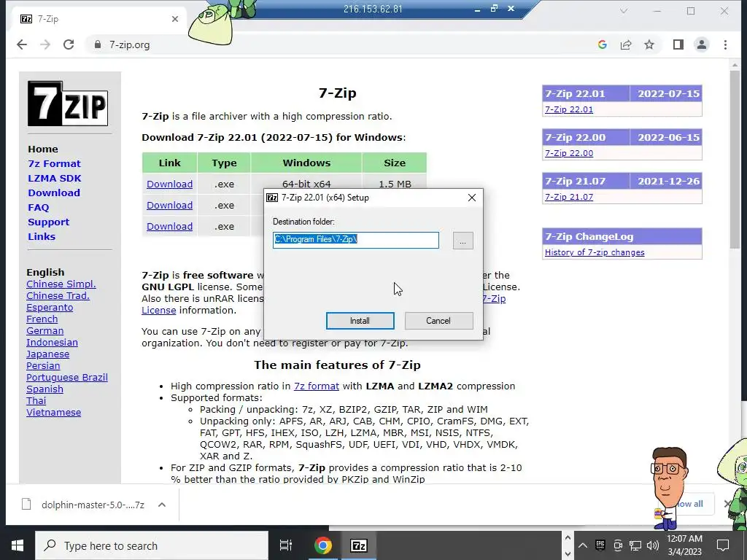Switch language to Esperanto
Image resolution: width=747 pixels, height=560 pixels.
coord(50,308)
